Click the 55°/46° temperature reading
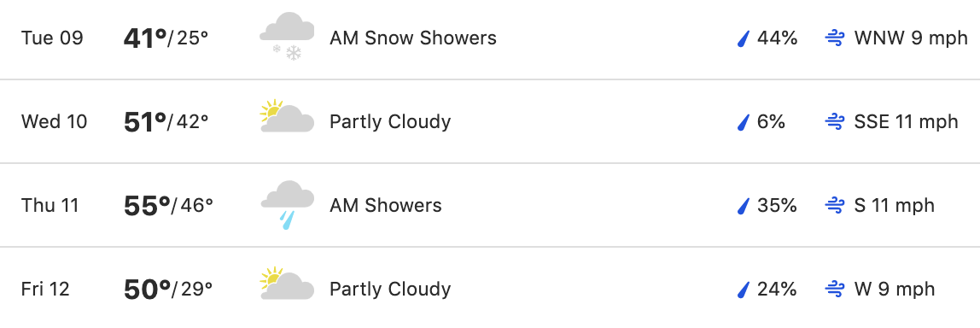980x328 pixels. tap(168, 205)
